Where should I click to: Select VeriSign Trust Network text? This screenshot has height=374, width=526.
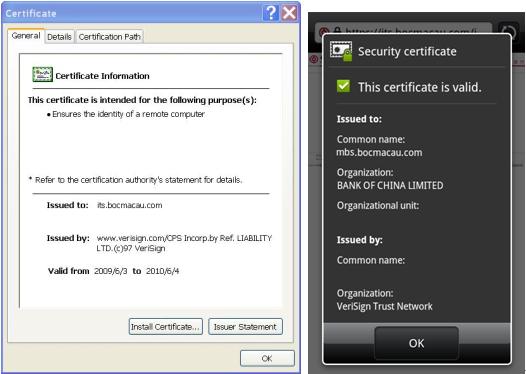click(x=384, y=306)
